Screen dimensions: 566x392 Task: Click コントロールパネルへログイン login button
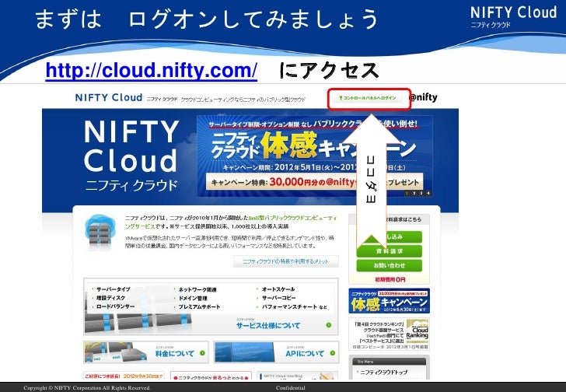tap(368, 98)
